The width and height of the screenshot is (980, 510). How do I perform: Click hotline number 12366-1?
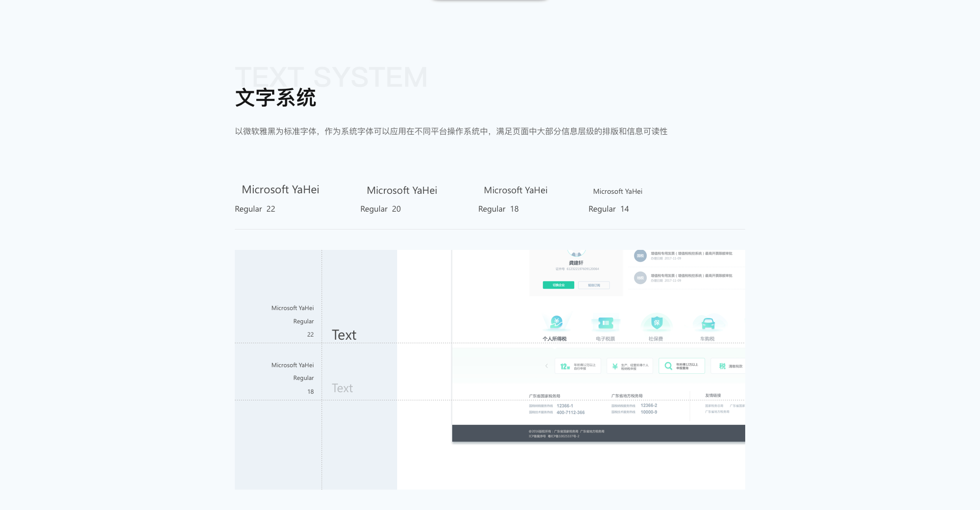coord(565,406)
